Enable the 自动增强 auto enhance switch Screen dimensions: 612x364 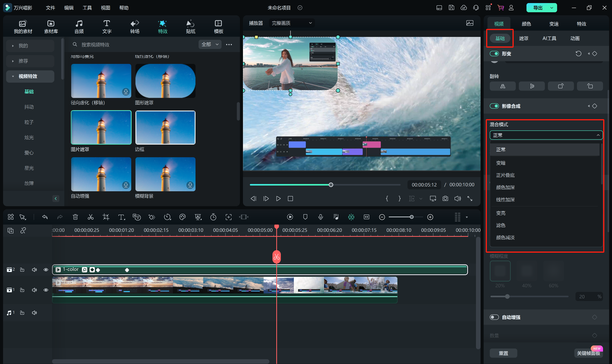tap(494, 317)
